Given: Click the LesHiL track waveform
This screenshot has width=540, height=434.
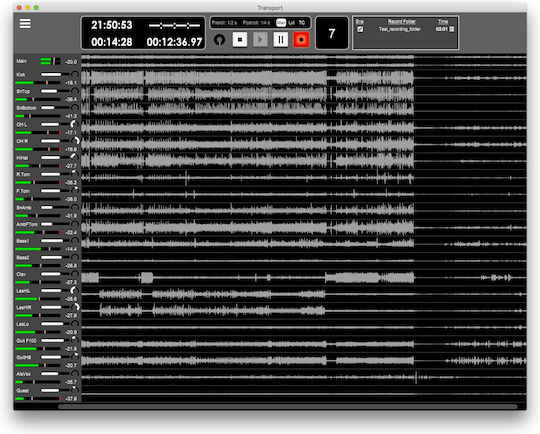Looking at the screenshot, I should (x=304, y=294).
